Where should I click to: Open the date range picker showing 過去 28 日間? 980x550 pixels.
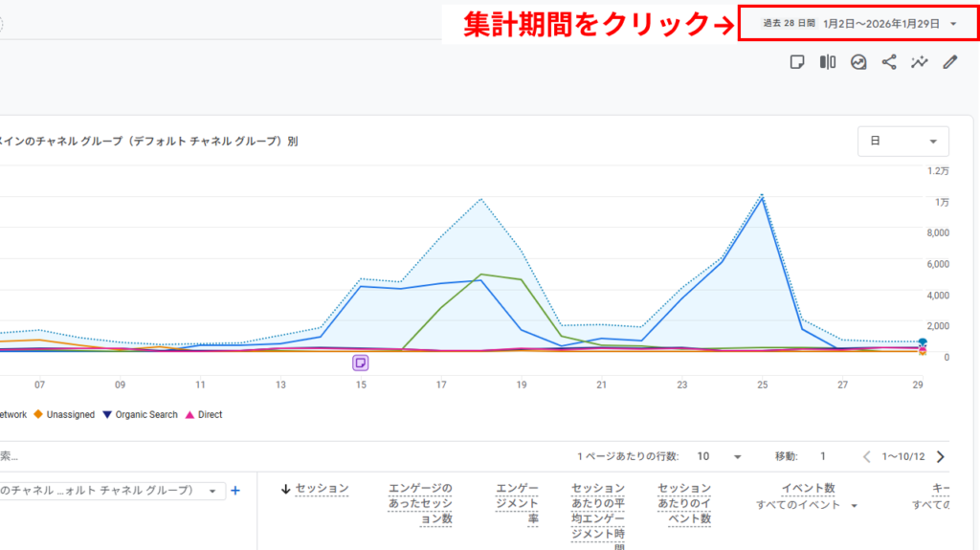(859, 24)
